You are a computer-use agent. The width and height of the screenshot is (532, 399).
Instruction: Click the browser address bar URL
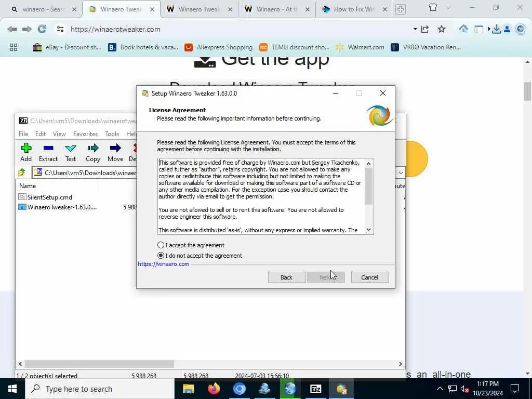pyautogui.click(x=115, y=29)
